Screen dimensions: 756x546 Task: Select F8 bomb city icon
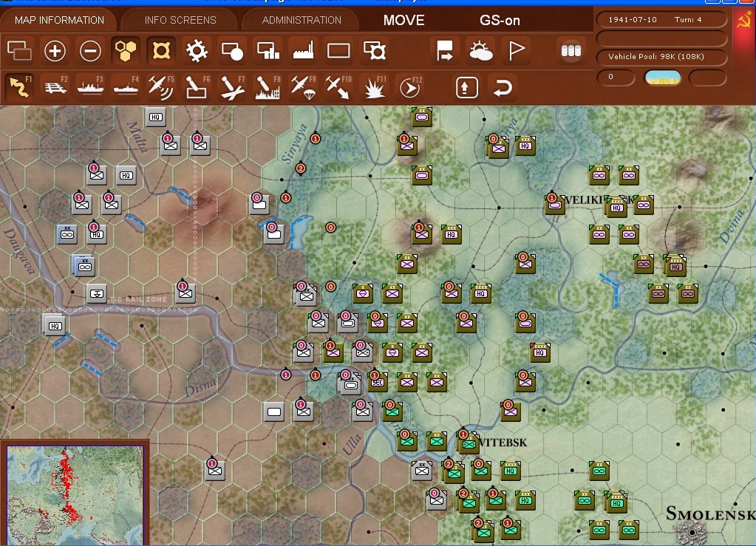(268, 87)
